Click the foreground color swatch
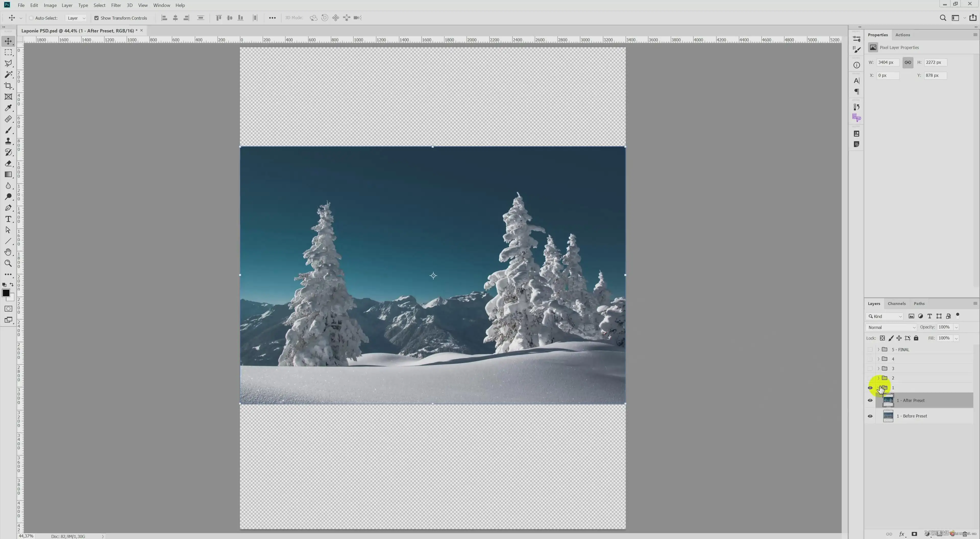 tap(6, 293)
